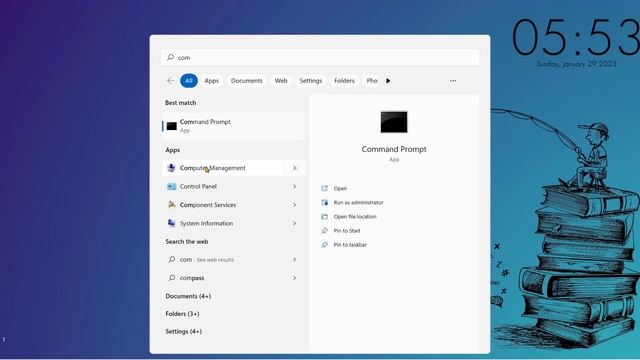Click the 05:53 desktop clock widget
This screenshot has width=640, height=360.
[576, 38]
